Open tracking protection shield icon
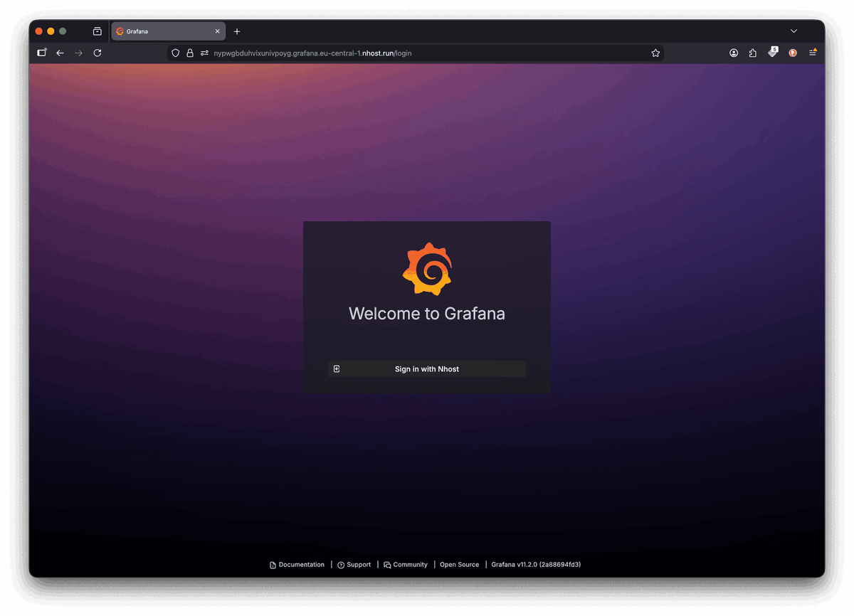The image size is (854, 616). pos(176,53)
